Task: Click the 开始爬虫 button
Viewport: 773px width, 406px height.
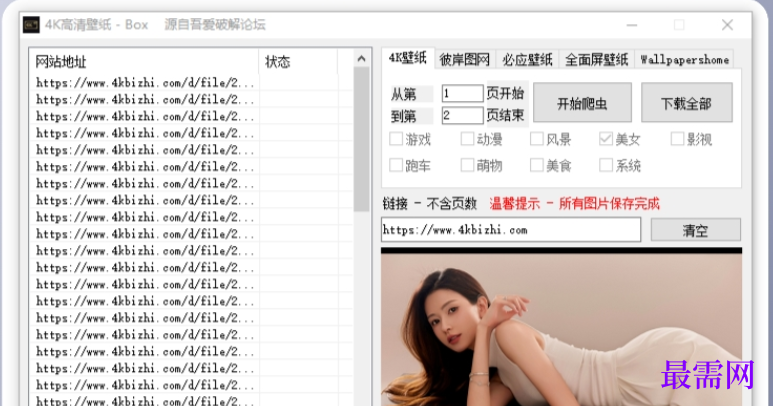Action: [x=582, y=102]
